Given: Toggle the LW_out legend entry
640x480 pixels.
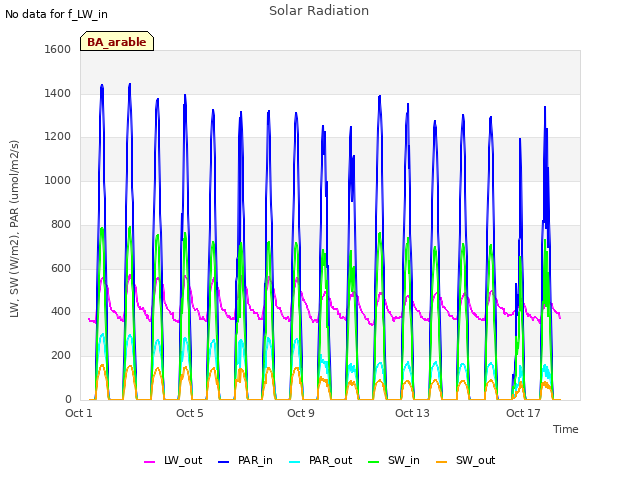Looking at the screenshot, I should 173,461.
